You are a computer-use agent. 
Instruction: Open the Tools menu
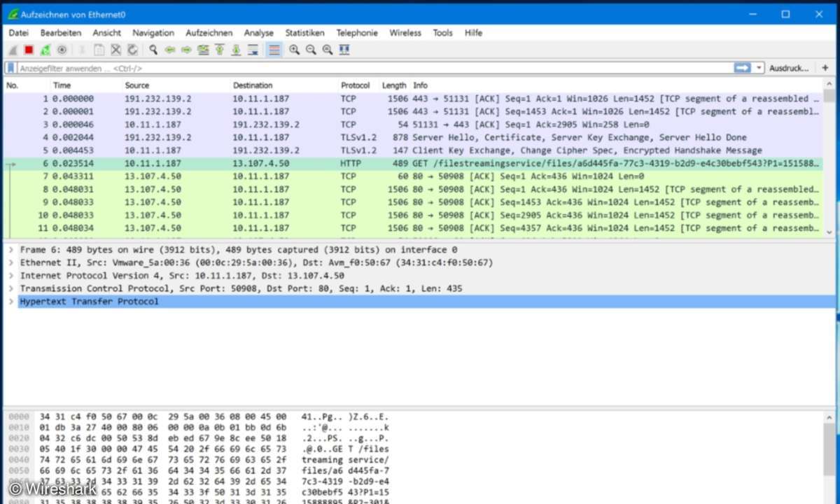click(443, 33)
